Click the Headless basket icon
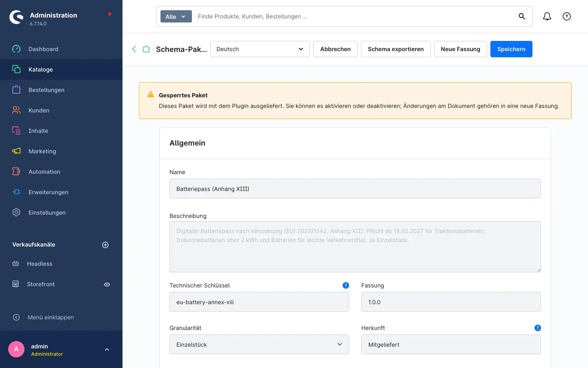The height and width of the screenshot is (368, 588). coord(16,264)
